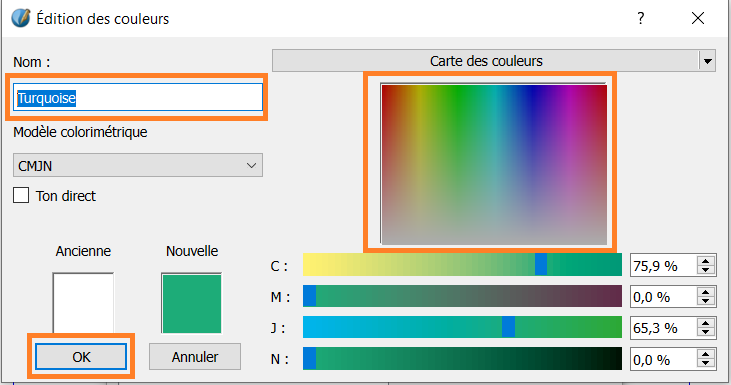This screenshot has width=731, height=385.
Task: Increase the J value with up arrow
Action: [706, 323]
